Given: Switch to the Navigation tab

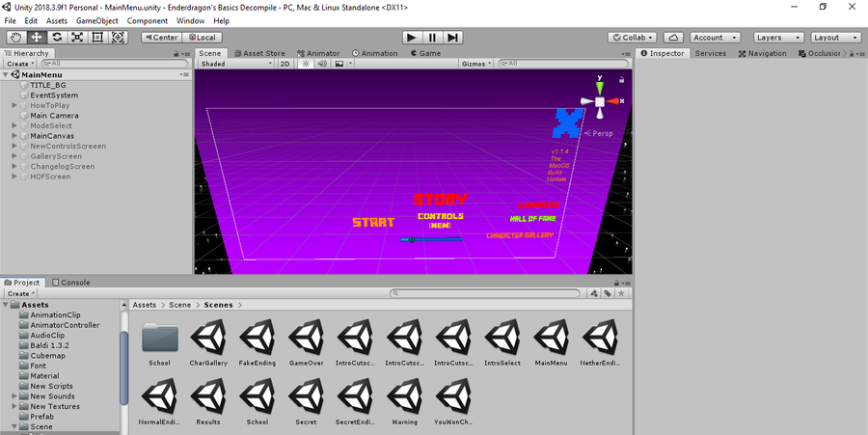Looking at the screenshot, I should pos(762,53).
